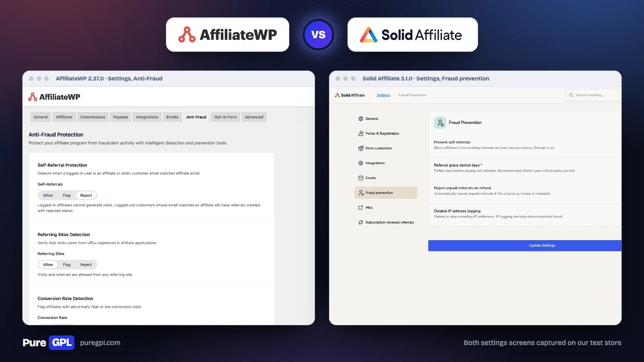Image resolution: width=644 pixels, height=362 pixels.
Task: Click the Reject unpaid referrals on refund label
Action: (x=462, y=188)
